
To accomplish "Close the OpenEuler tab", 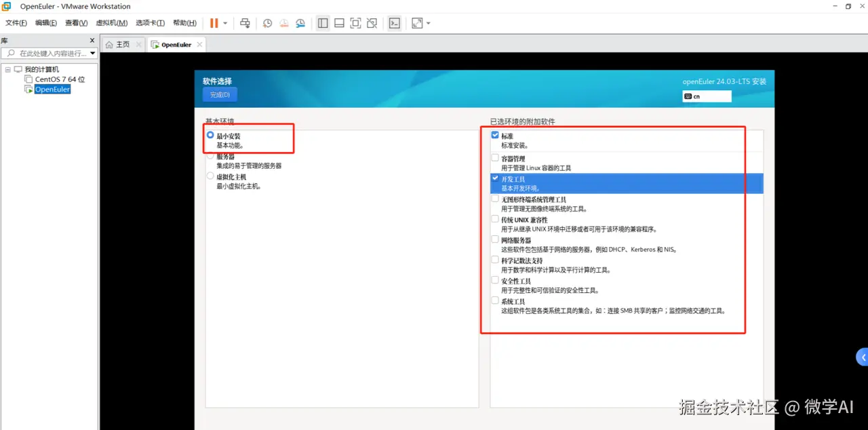I will [199, 45].
